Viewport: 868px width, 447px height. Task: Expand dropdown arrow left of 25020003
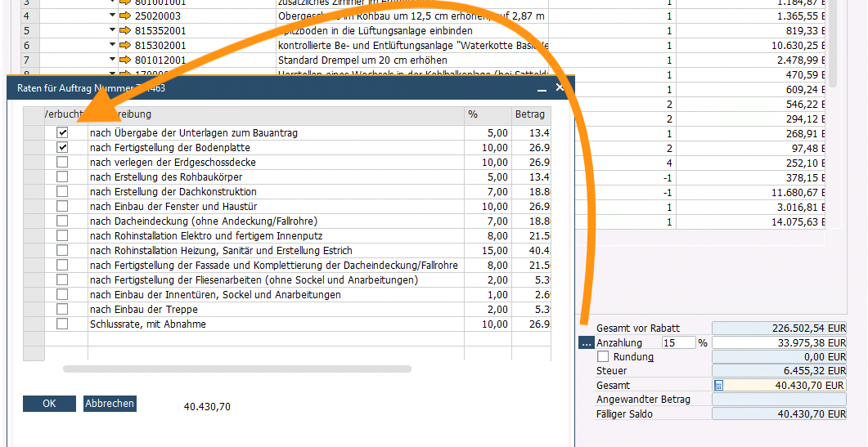[x=113, y=16]
